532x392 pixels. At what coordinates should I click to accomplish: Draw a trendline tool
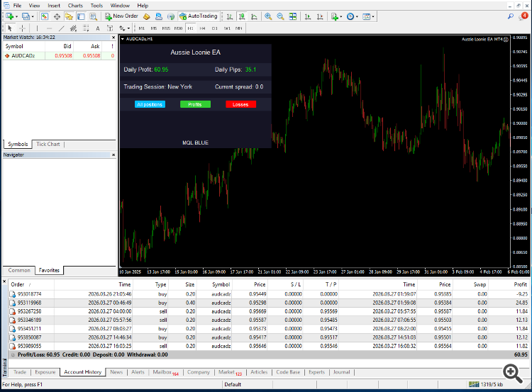tap(61, 28)
